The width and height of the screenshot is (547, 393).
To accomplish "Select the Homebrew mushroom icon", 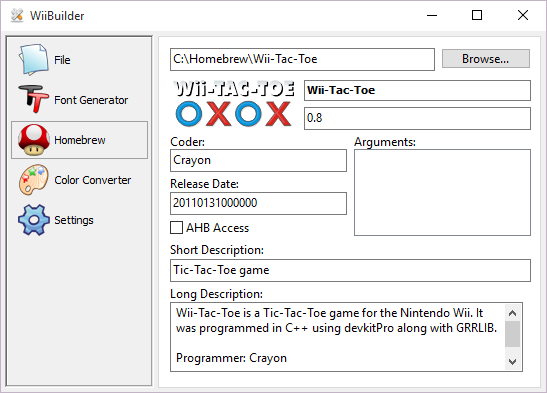I will [33, 139].
